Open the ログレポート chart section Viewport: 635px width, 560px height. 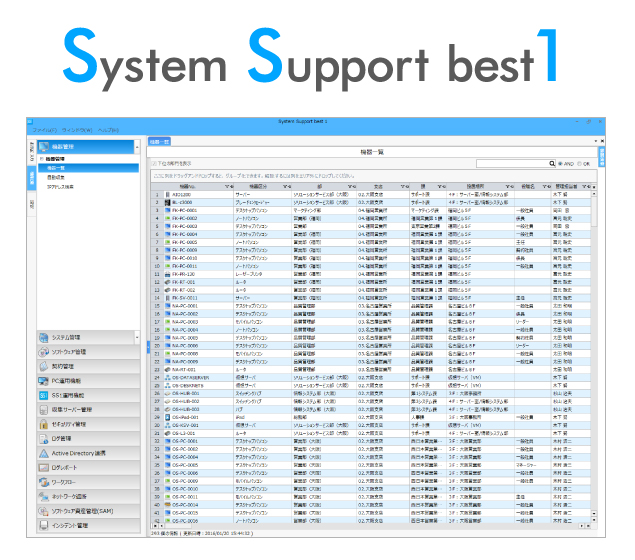point(89,468)
